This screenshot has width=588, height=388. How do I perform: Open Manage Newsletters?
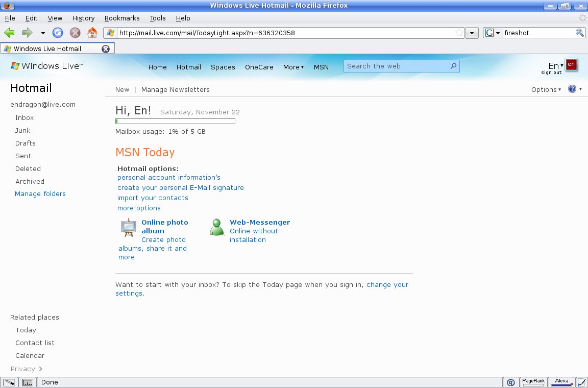point(175,90)
